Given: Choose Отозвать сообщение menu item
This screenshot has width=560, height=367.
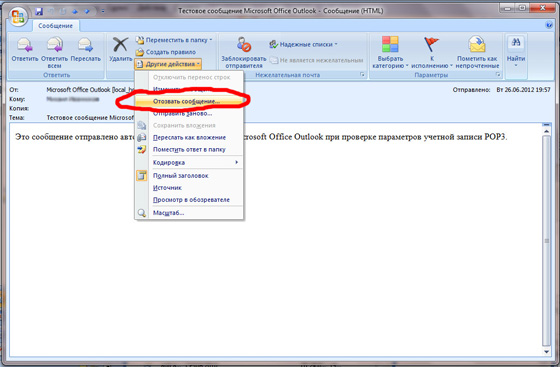Looking at the screenshot, I should tap(189, 101).
